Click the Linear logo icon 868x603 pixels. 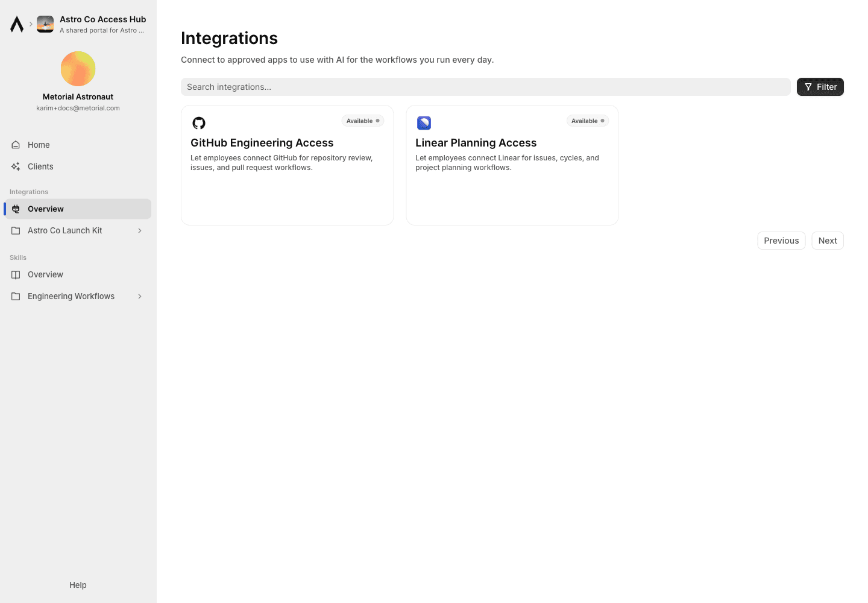pos(424,123)
